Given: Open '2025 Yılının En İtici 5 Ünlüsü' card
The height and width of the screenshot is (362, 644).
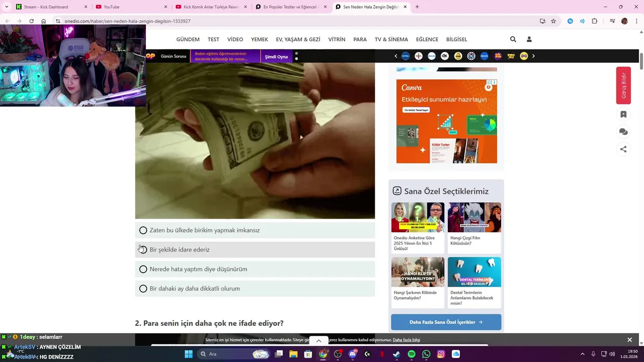Looking at the screenshot, I should 418,228.
